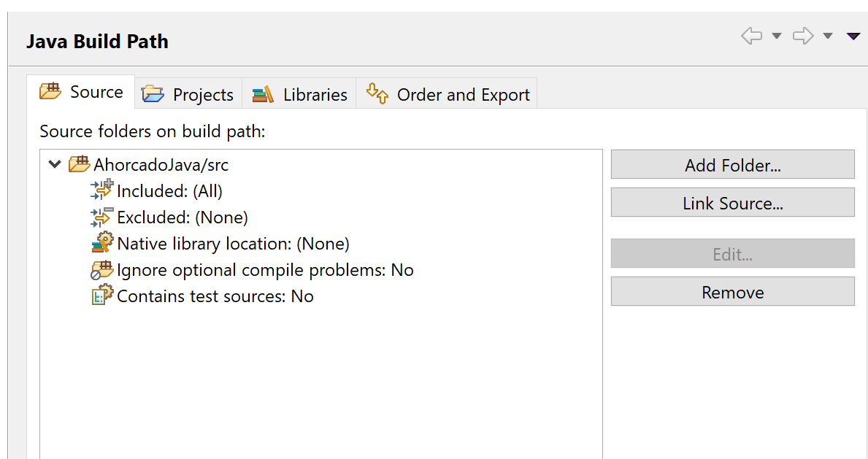
Task: Click the Remove button
Action: [x=732, y=292]
